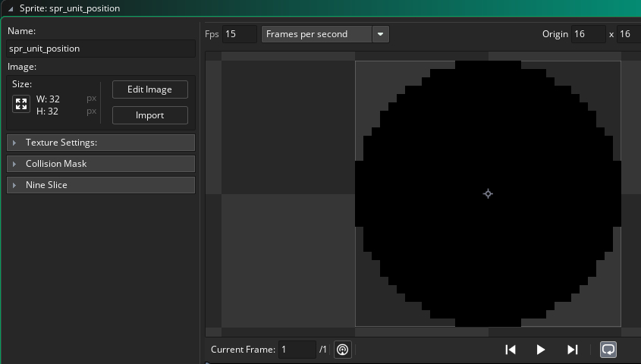641x364 pixels.
Task: Click the 'Sprite: spr_unit_position' window title
Action: 70,8
